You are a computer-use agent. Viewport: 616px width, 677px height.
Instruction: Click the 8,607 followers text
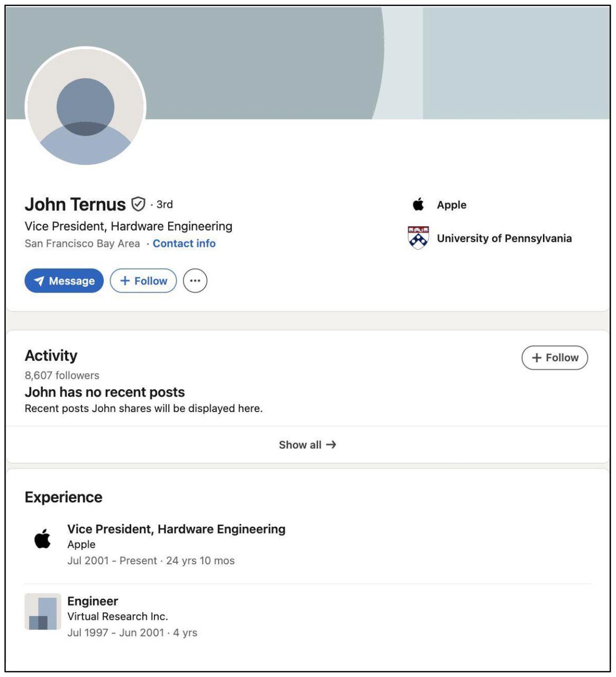pyautogui.click(x=62, y=376)
